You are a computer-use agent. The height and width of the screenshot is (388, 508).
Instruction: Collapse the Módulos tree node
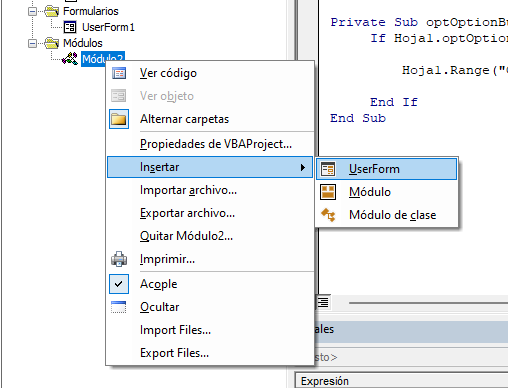(x=32, y=43)
